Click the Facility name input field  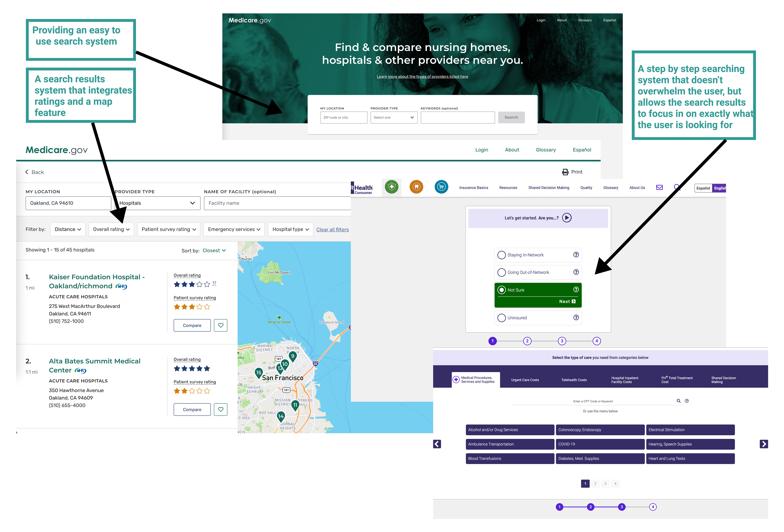pos(277,203)
